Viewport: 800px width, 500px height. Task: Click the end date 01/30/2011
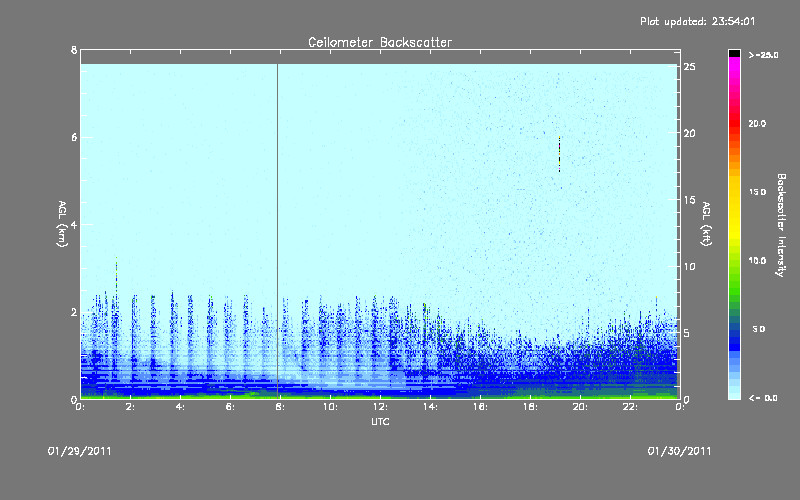(x=679, y=451)
